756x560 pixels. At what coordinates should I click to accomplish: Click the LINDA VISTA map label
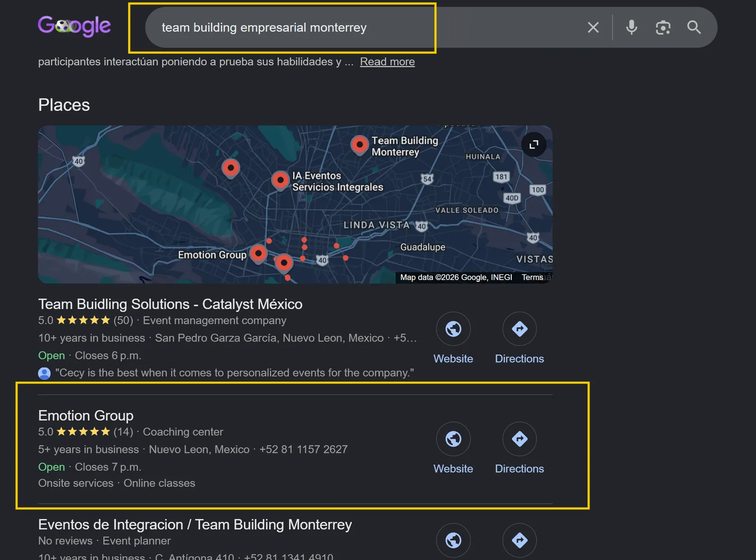pos(377,225)
